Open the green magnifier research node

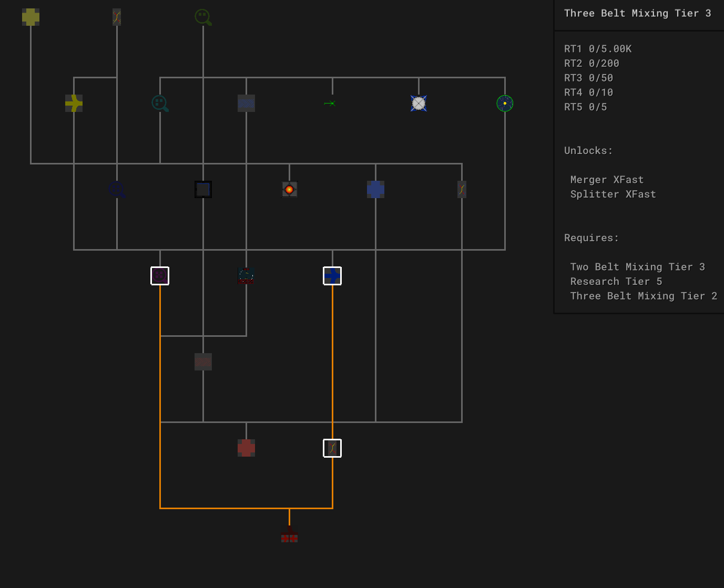tap(203, 17)
